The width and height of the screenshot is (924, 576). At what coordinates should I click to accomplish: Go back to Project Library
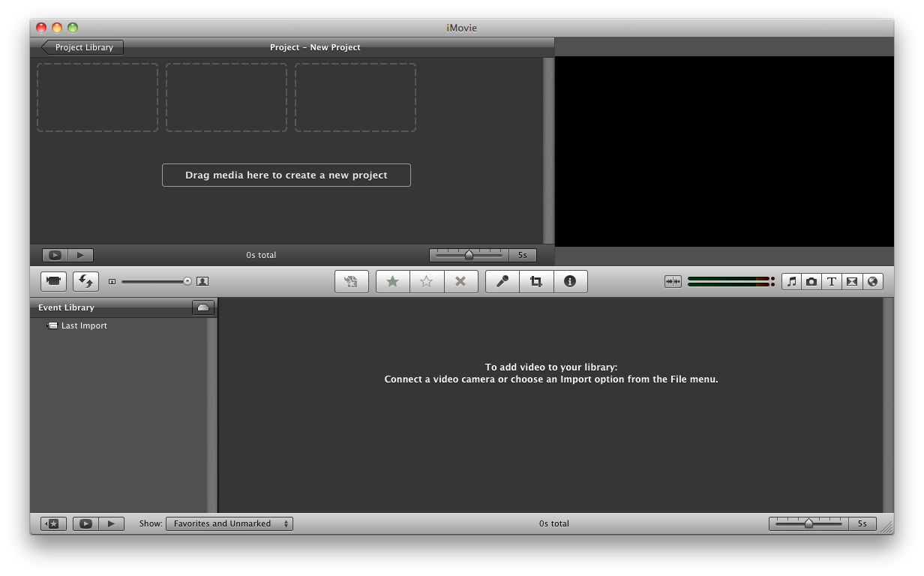(82, 47)
